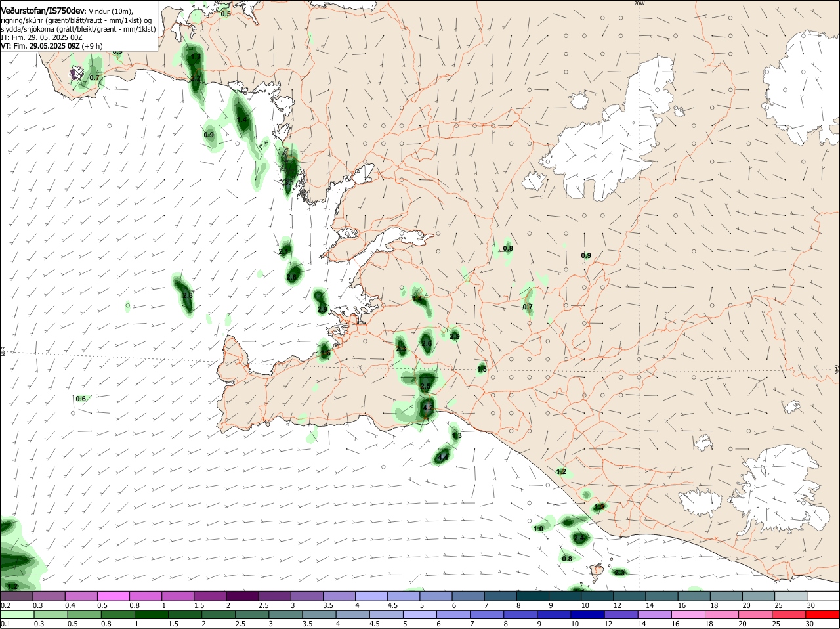Image resolution: width=840 pixels, height=629 pixels.
Task: Choose the dark blue swatch labeled 10 in lower legend
Action: [x=589, y=615]
